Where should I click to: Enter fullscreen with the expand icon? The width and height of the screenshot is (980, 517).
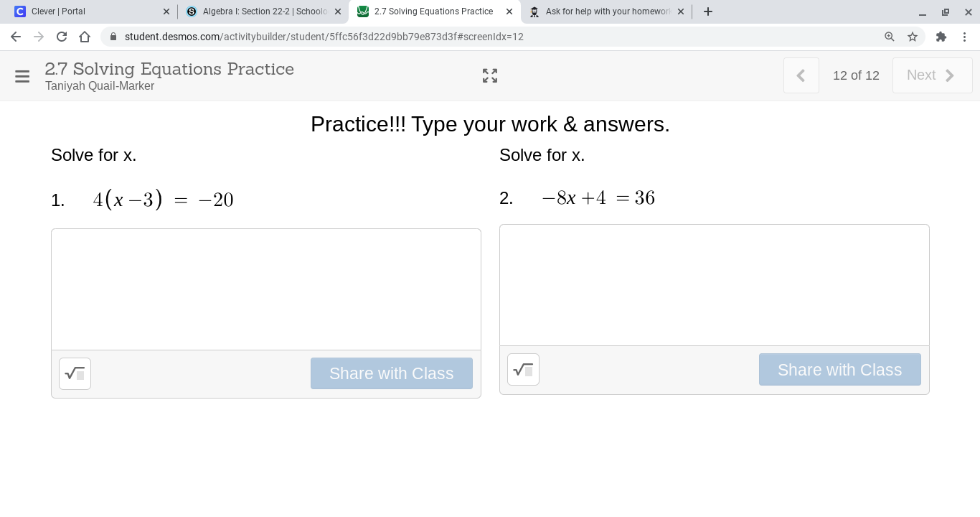490,76
